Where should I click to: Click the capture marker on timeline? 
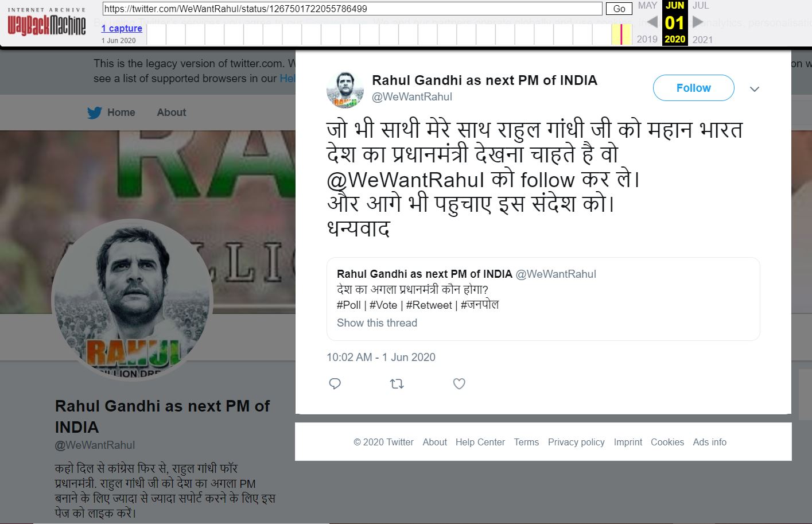(621, 34)
